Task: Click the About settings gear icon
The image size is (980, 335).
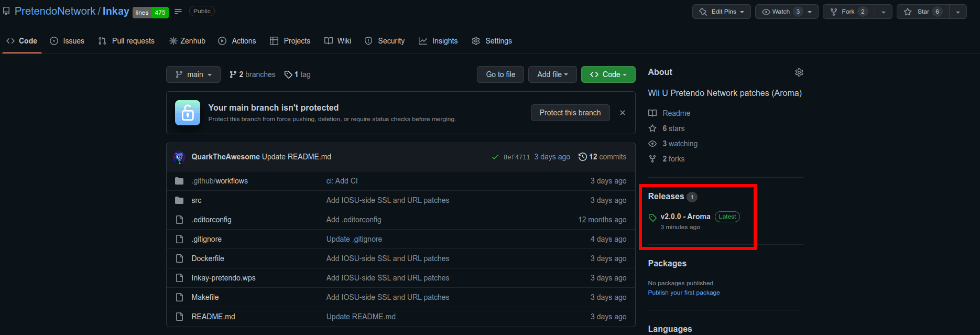Action: pos(799,72)
